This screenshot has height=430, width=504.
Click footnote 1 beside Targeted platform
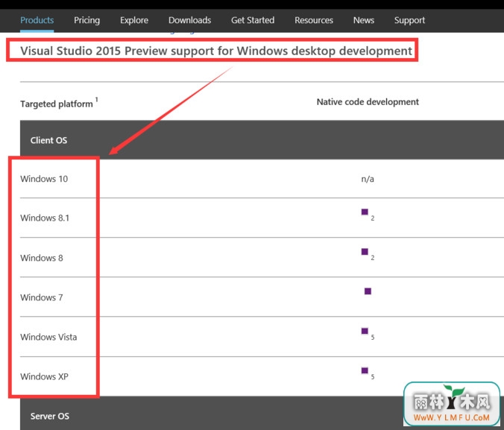coord(96,99)
